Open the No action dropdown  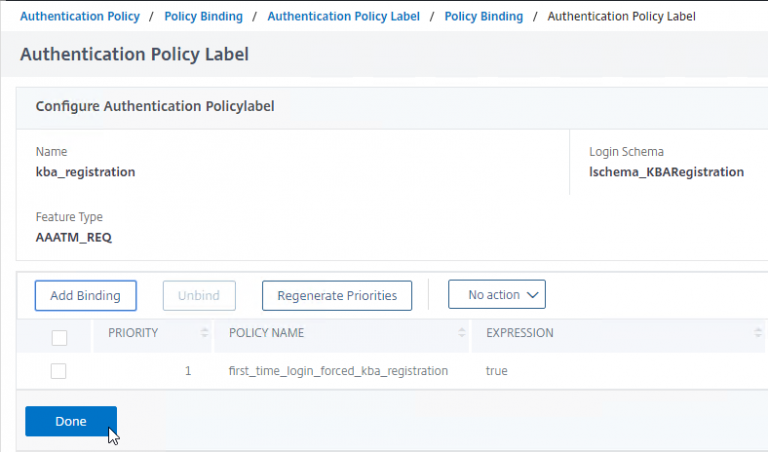click(496, 295)
